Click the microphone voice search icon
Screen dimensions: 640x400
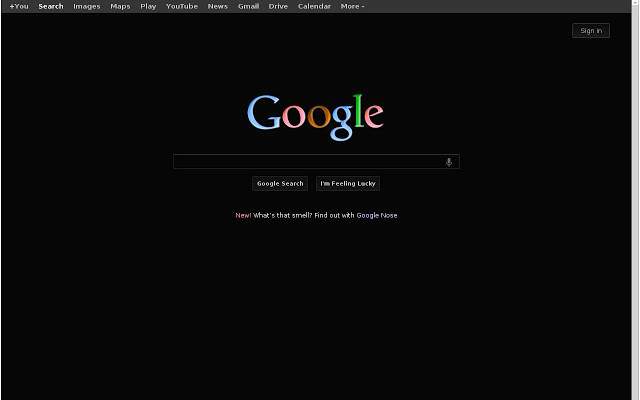(449, 162)
